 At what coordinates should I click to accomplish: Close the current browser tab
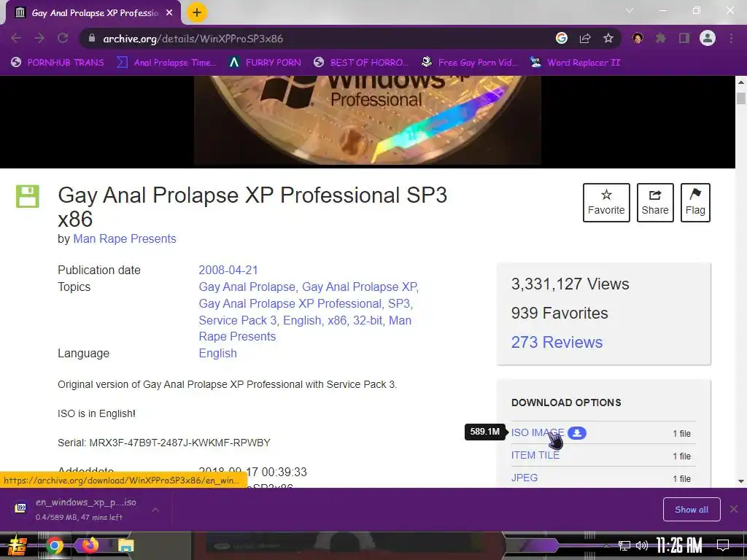pos(169,13)
